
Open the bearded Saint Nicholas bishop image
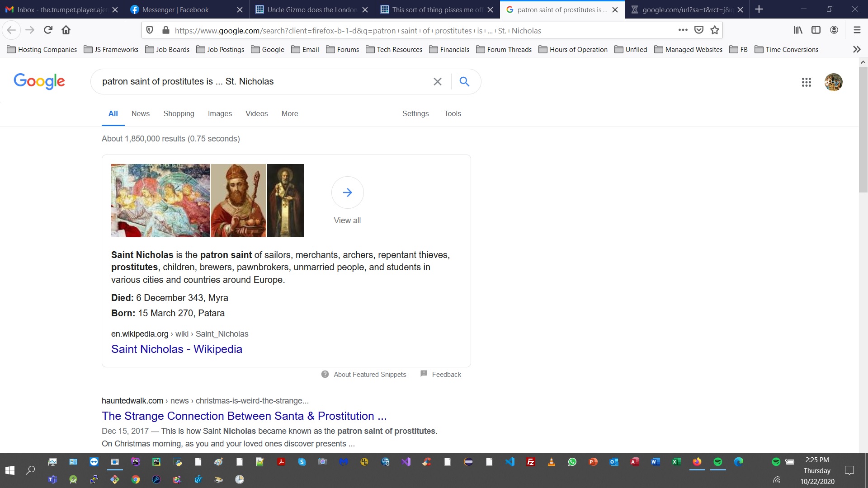(238, 201)
